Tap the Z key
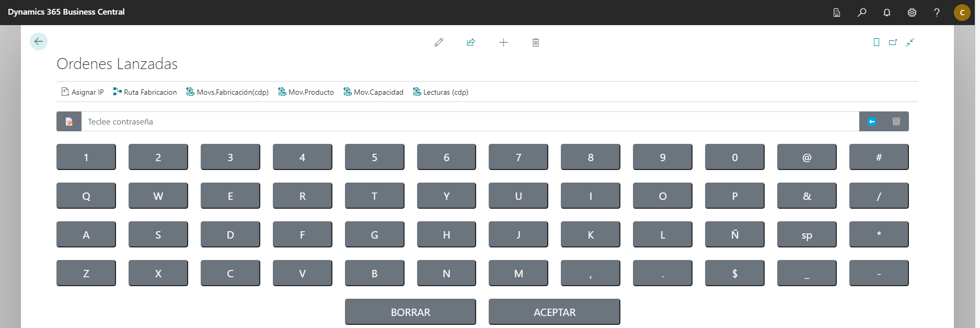Image resolution: width=980 pixels, height=328 pixels. pos(86,273)
